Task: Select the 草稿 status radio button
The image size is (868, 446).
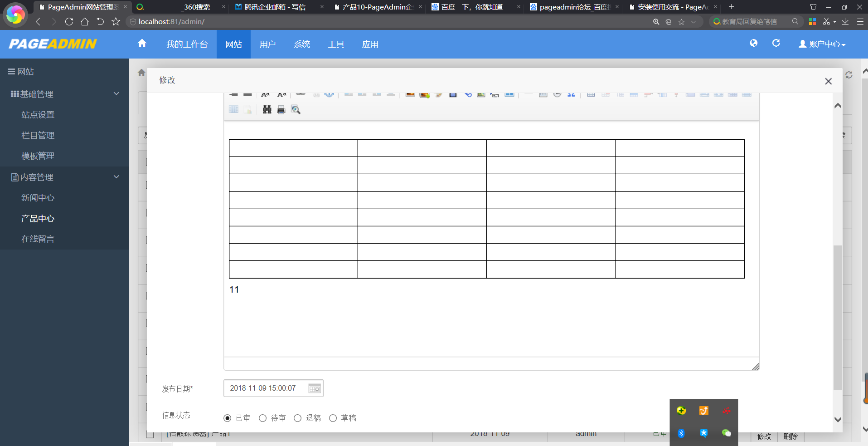Action: click(x=333, y=418)
